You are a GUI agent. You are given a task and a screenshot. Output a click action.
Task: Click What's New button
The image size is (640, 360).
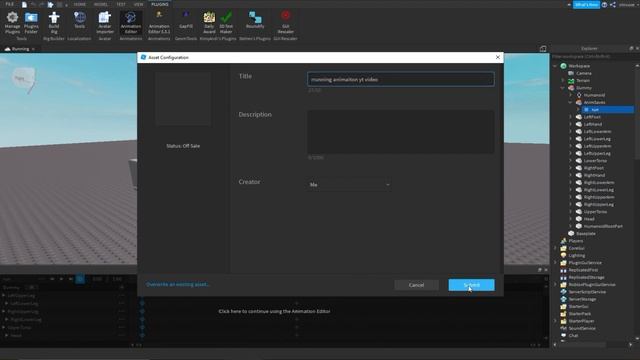click(x=586, y=4)
